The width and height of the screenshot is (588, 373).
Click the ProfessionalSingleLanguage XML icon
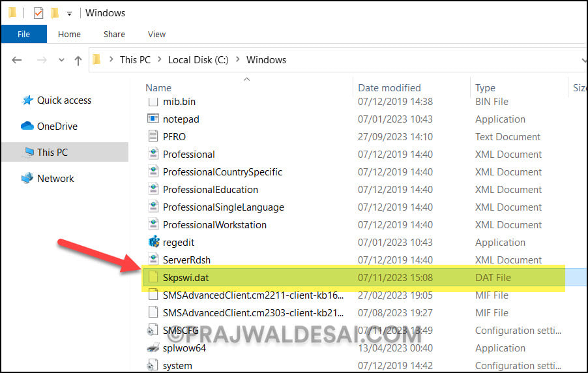point(153,206)
